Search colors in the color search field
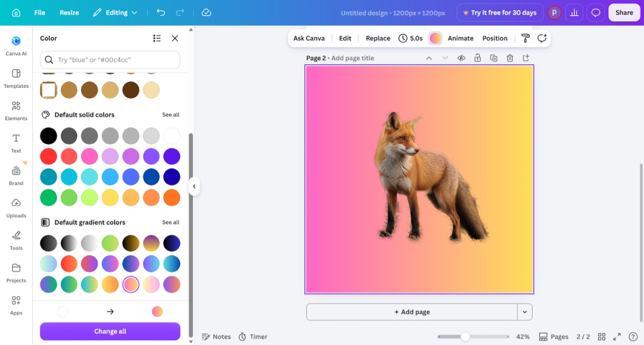The image size is (644, 345). 110,60
